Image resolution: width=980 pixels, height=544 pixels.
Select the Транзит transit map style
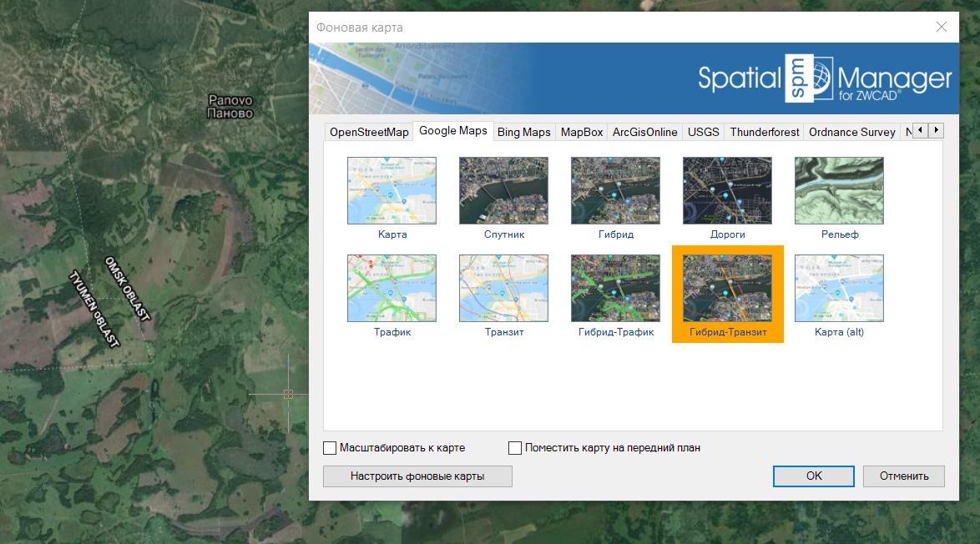pos(503,288)
